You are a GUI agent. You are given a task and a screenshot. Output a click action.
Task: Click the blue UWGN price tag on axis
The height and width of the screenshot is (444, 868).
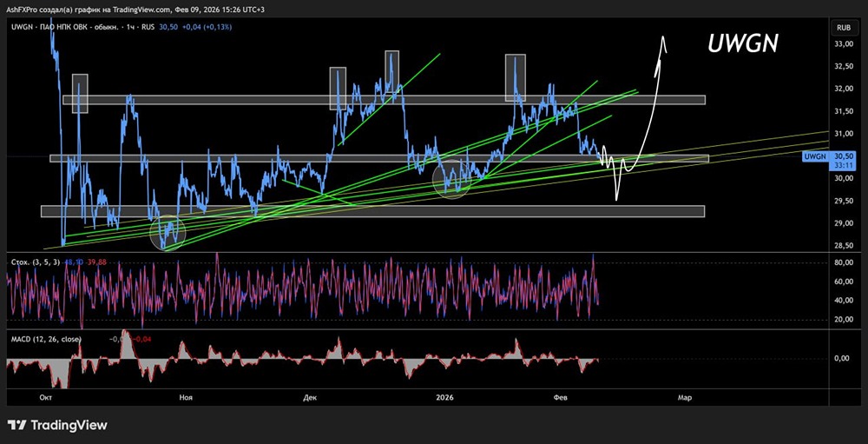[817, 157]
